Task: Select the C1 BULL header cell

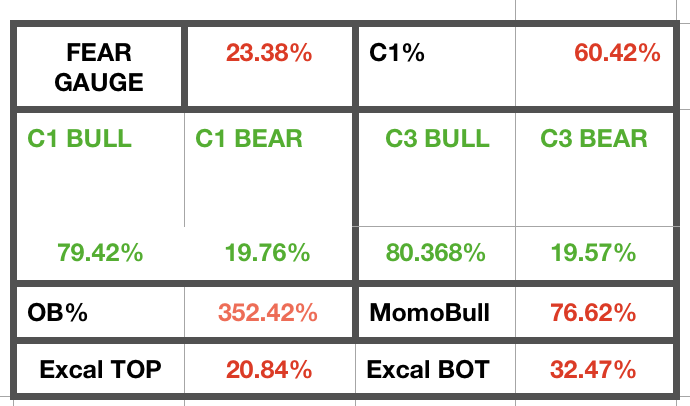Action: [81, 138]
